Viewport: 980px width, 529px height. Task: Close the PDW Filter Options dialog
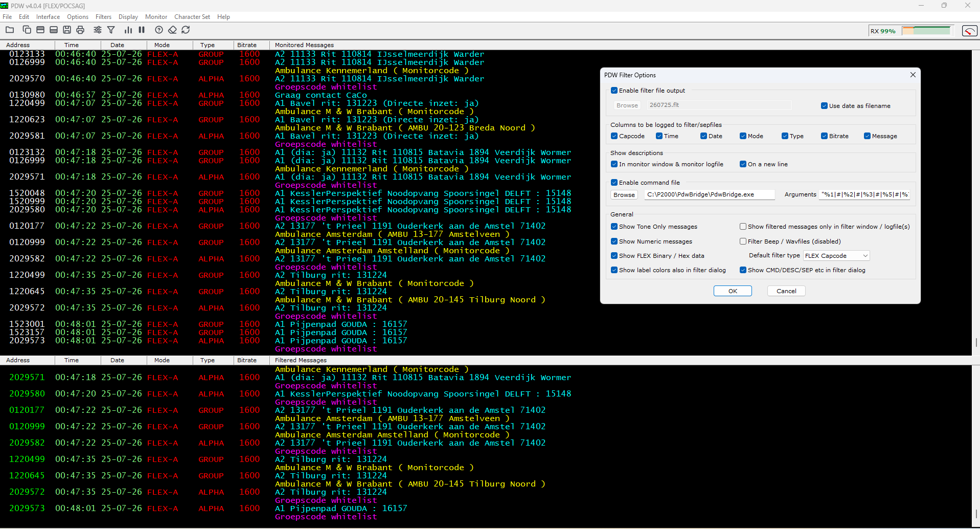[x=913, y=75]
